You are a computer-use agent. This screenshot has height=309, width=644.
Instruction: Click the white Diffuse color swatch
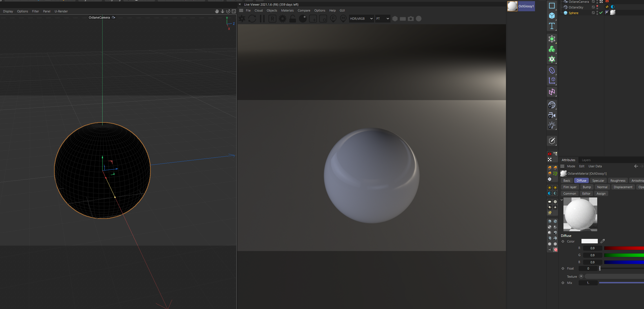pyautogui.click(x=589, y=241)
